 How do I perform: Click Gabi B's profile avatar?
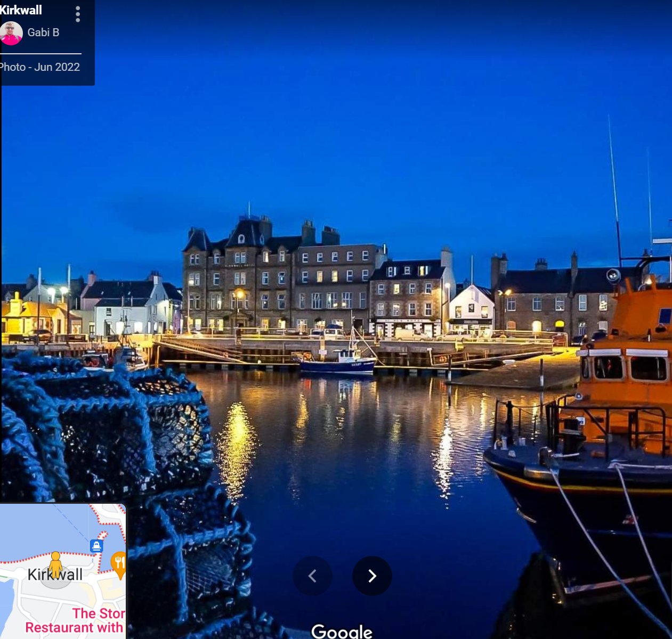click(x=11, y=33)
